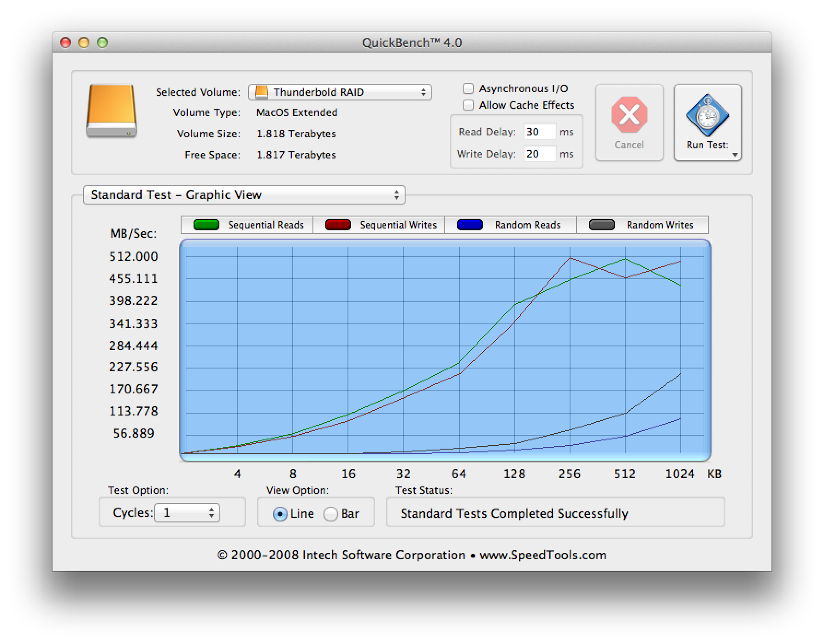Click the 113.778 axis value
Viewport: 824px width, 644px height.
pyautogui.click(x=134, y=411)
